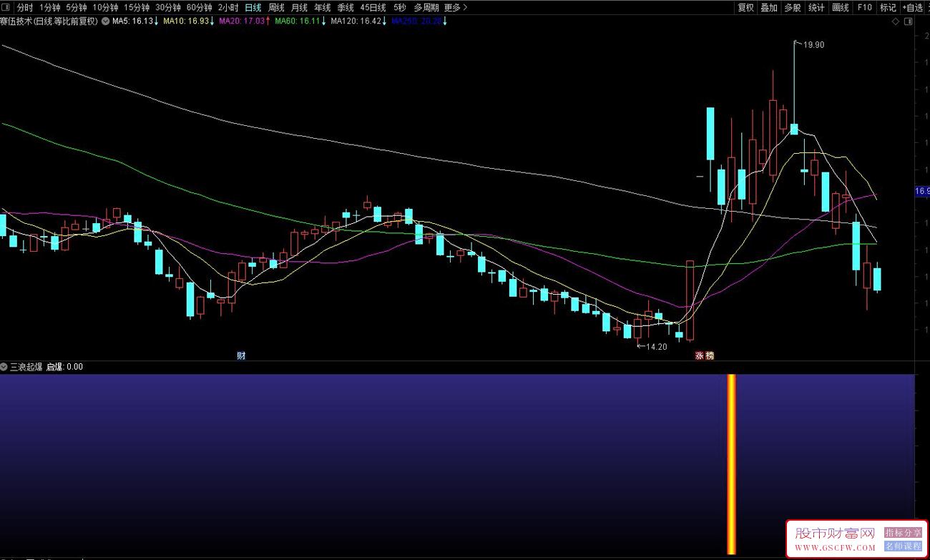Click the 叠加 overlay button
This screenshot has width=930, height=560.
[769, 7]
